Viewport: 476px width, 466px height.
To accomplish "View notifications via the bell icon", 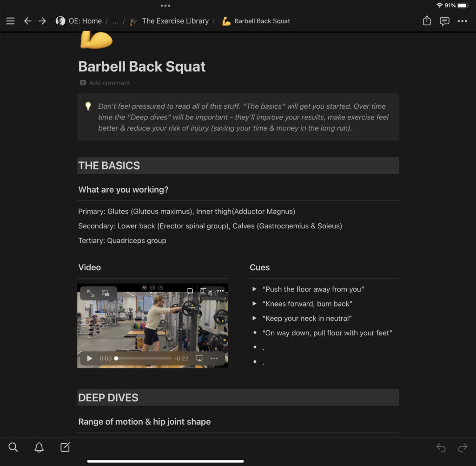I will (x=39, y=447).
